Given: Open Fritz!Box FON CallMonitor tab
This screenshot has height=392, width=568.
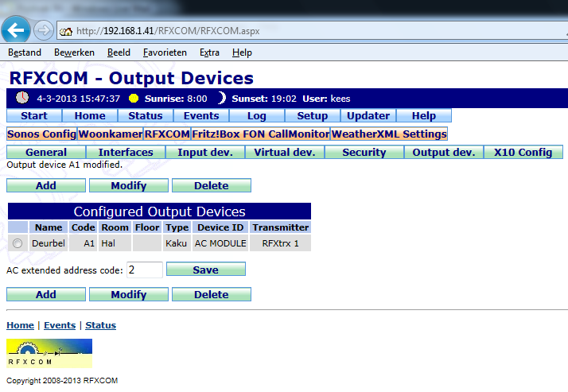Looking at the screenshot, I should click(x=260, y=134).
